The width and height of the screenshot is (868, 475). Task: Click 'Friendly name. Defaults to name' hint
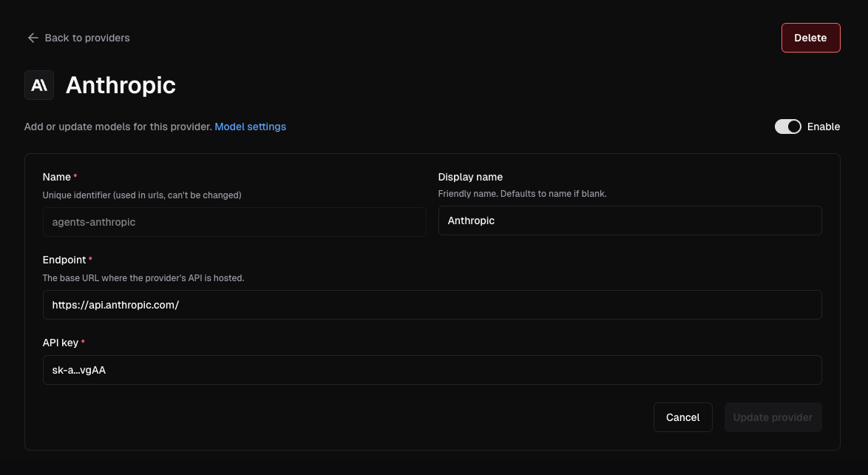point(522,194)
